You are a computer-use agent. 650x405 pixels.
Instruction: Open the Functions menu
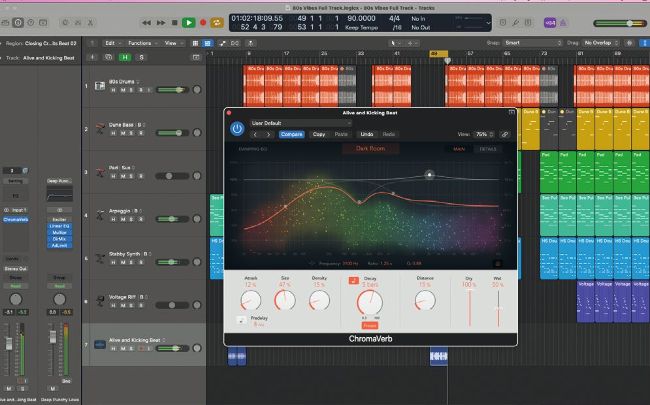coord(142,43)
